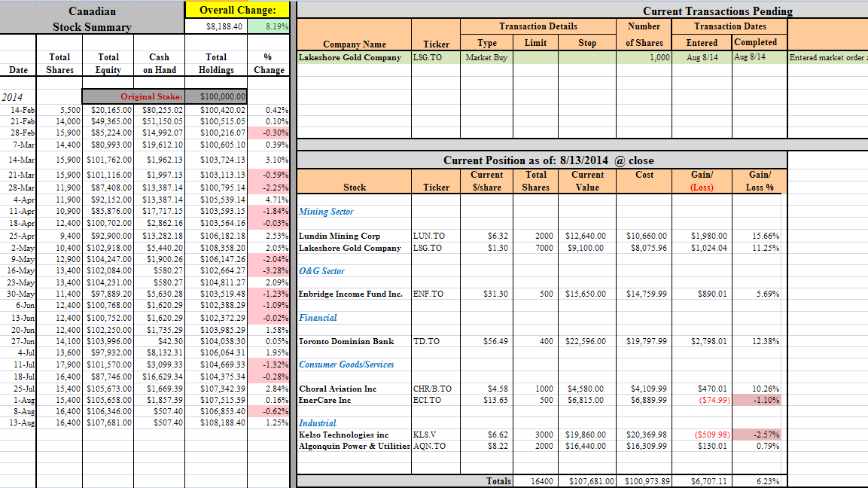
Task: Click Toronto Dominian Bank stock name
Action: coord(346,341)
